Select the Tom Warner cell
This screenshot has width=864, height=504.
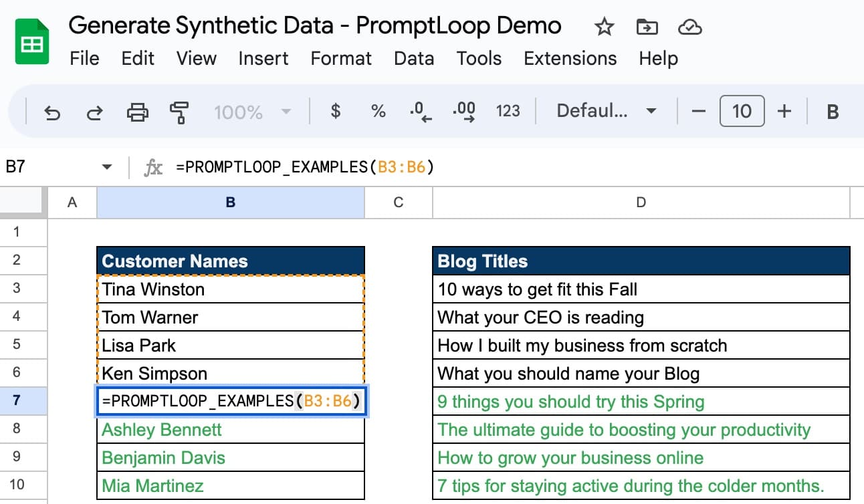point(231,317)
